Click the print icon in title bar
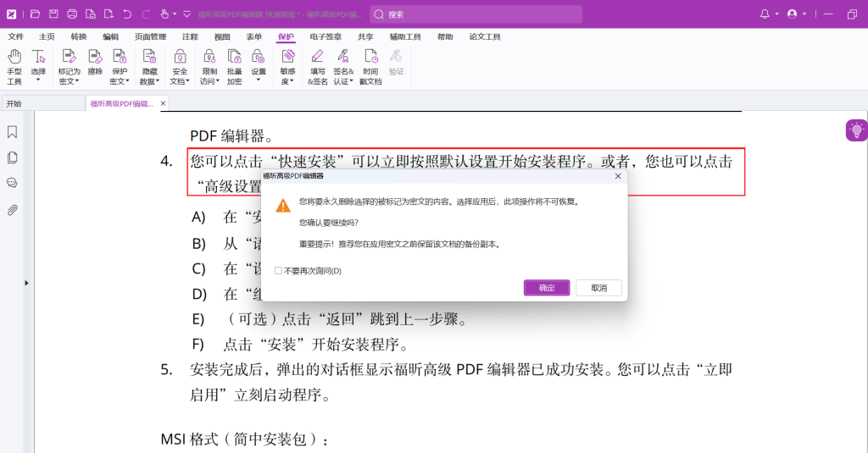Viewport: 868px width, 453px height. [72, 14]
